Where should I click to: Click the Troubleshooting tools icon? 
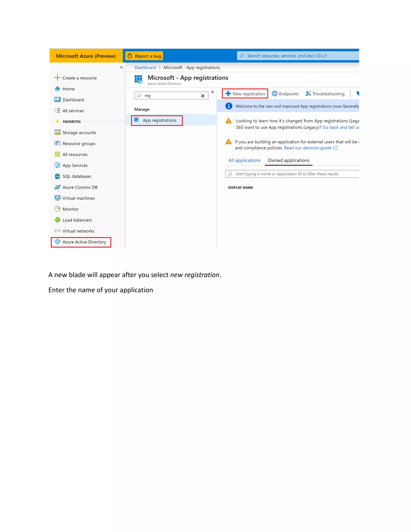coord(308,94)
